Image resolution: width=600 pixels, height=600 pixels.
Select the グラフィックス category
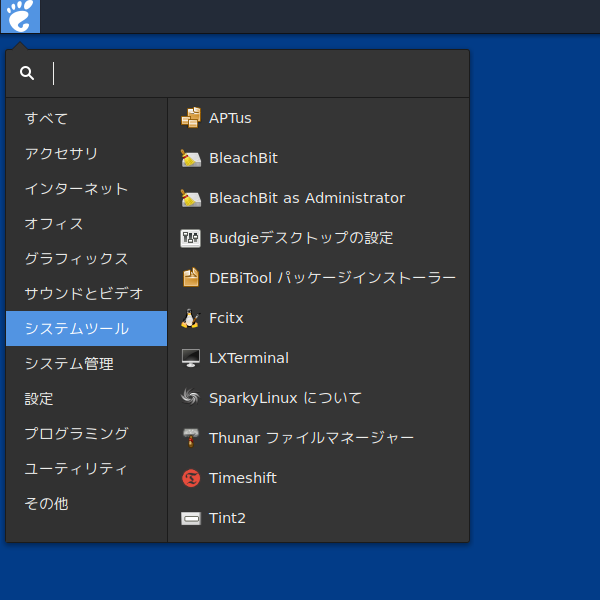coord(86,259)
